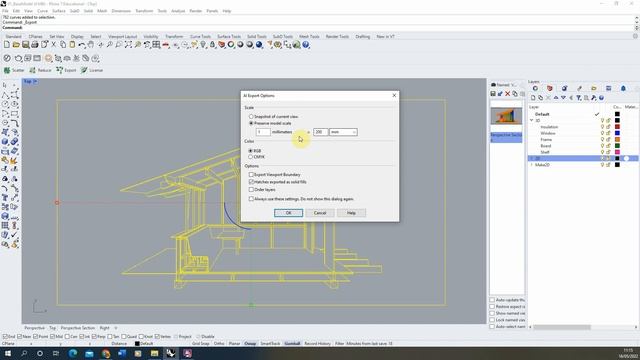Screen dimensions: 640x360
Task: Select CMYK color radio option
Action: (251, 157)
